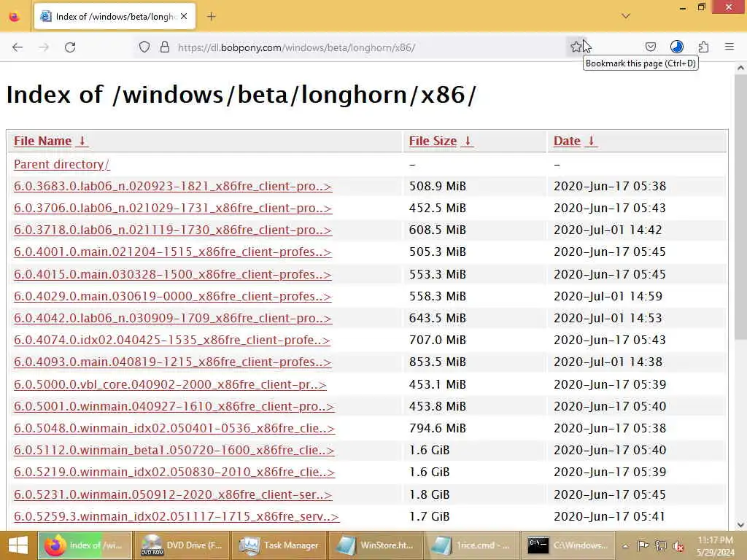The width and height of the screenshot is (747, 560).
Task: Open 6.0.4001.0.main.021204-1515 file link
Action: (x=172, y=252)
